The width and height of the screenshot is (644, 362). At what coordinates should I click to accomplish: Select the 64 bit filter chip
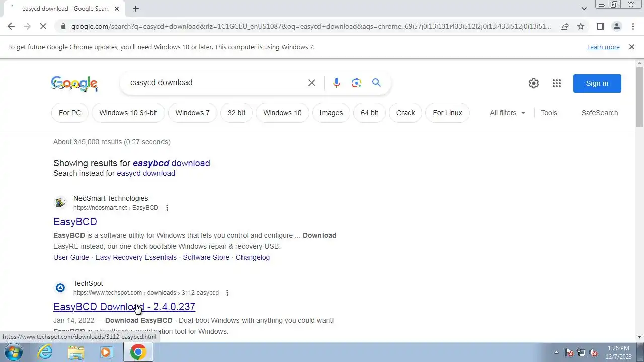tap(369, 113)
